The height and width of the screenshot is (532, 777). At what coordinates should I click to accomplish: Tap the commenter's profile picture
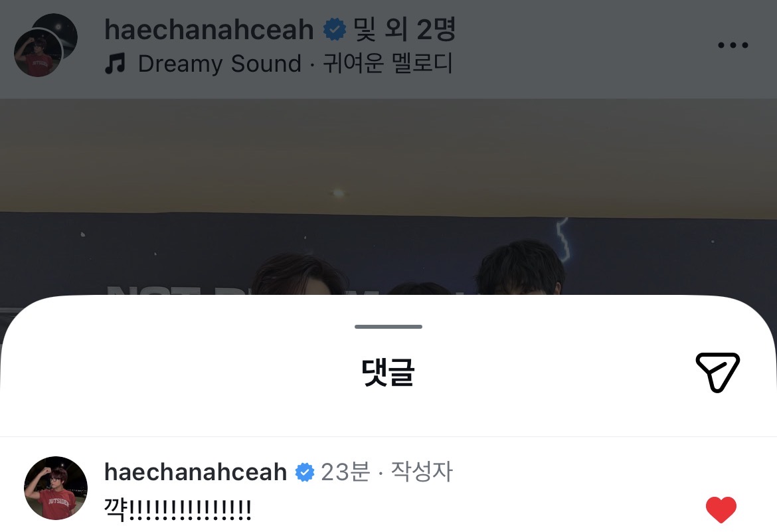tap(56, 488)
